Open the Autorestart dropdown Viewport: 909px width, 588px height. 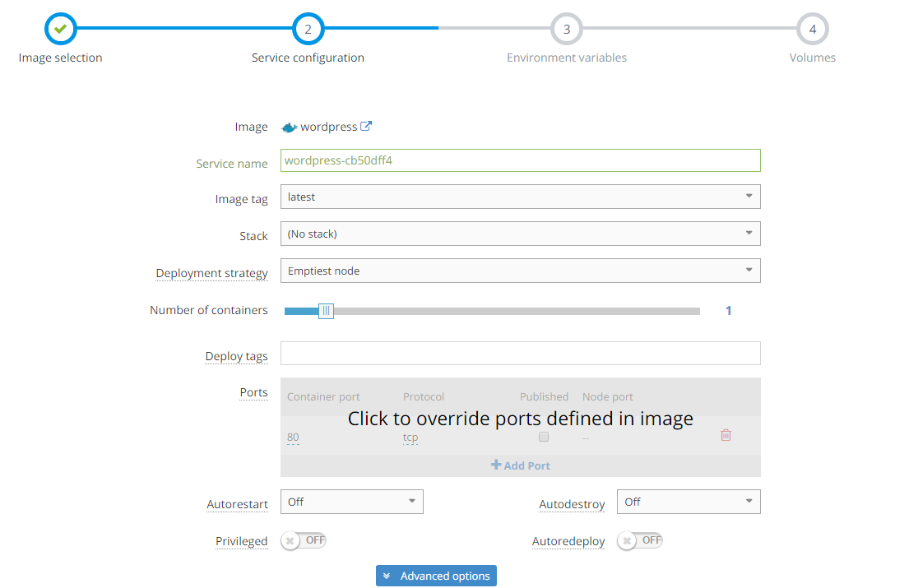click(352, 502)
